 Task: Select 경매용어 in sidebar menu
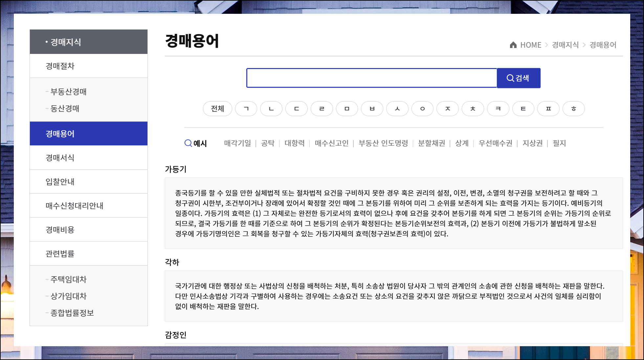coord(60,134)
